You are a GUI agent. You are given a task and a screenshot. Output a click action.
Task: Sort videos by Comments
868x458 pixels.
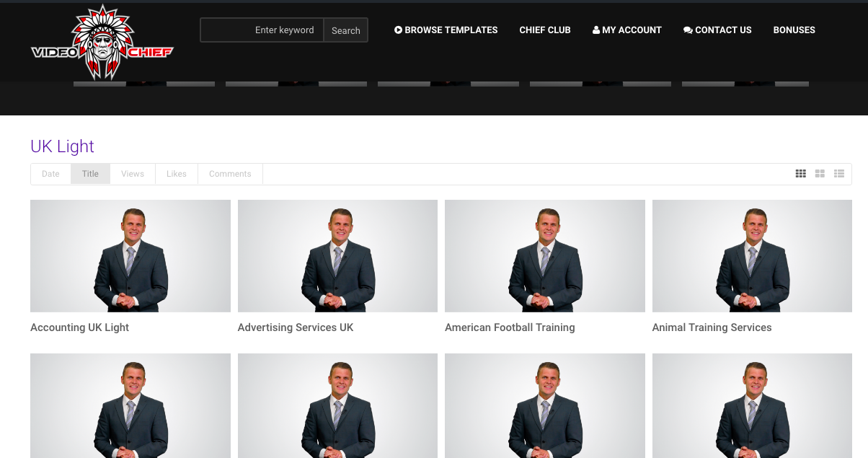tap(230, 174)
